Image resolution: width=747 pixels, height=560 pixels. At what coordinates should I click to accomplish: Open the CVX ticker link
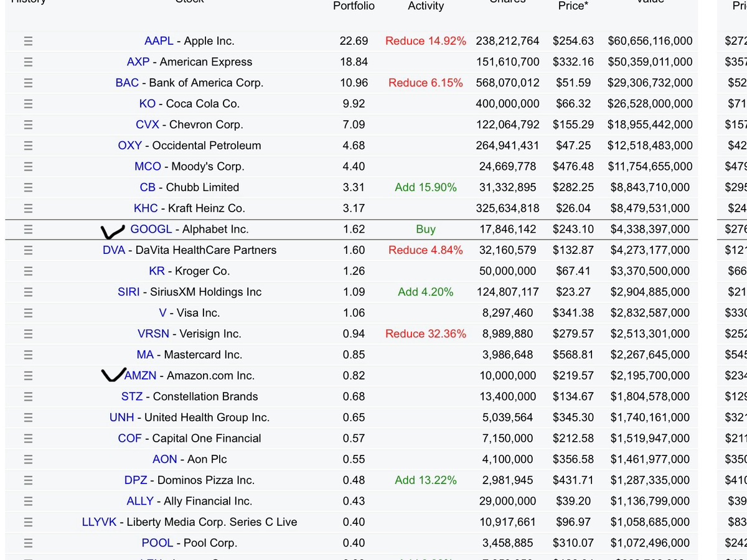(x=148, y=124)
